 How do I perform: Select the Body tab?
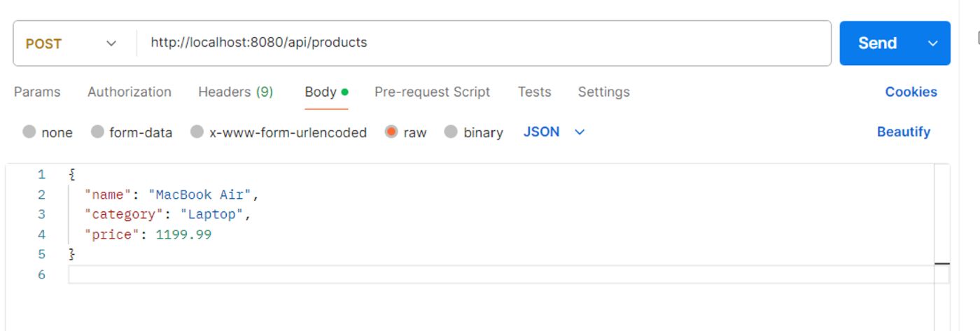321,92
